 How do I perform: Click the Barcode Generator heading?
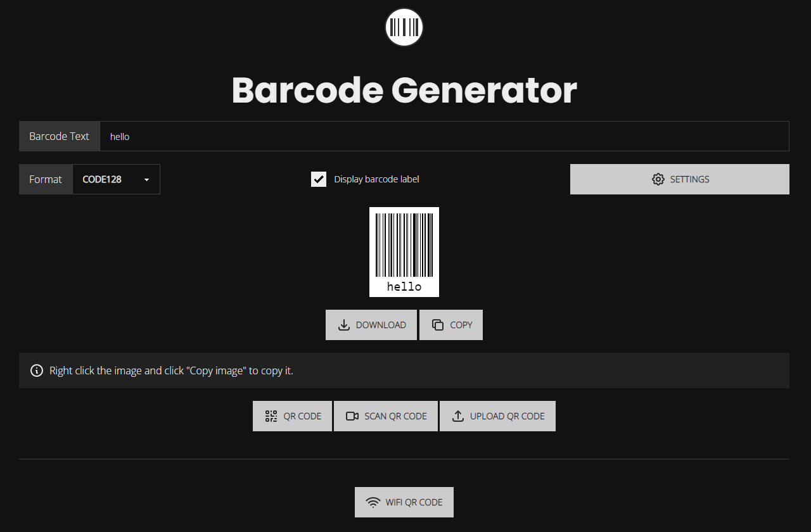(x=404, y=91)
